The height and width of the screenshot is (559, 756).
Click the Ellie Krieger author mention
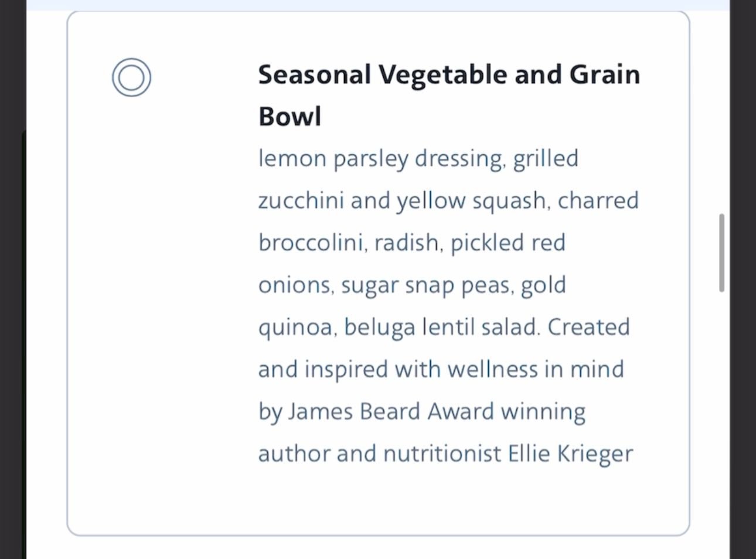(x=568, y=453)
